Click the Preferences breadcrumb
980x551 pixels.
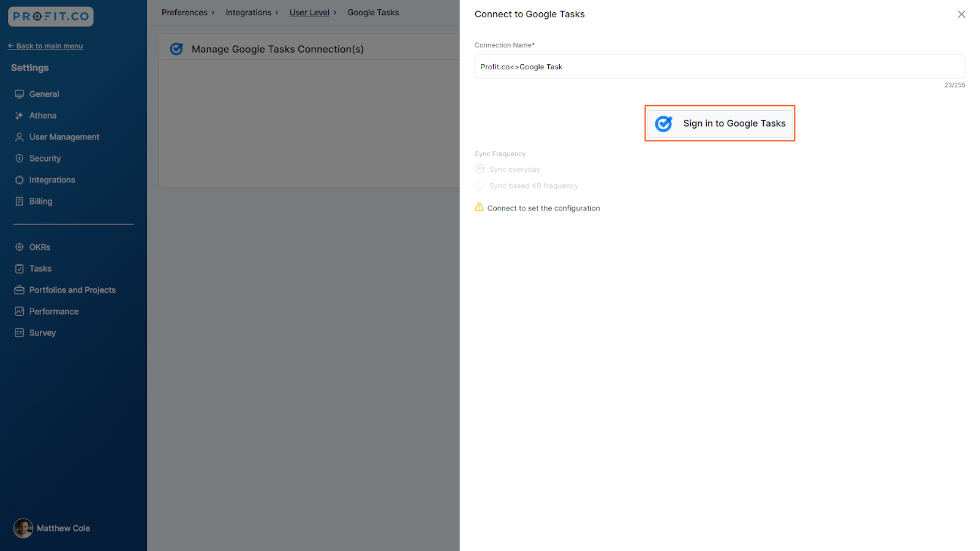click(184, 13)
